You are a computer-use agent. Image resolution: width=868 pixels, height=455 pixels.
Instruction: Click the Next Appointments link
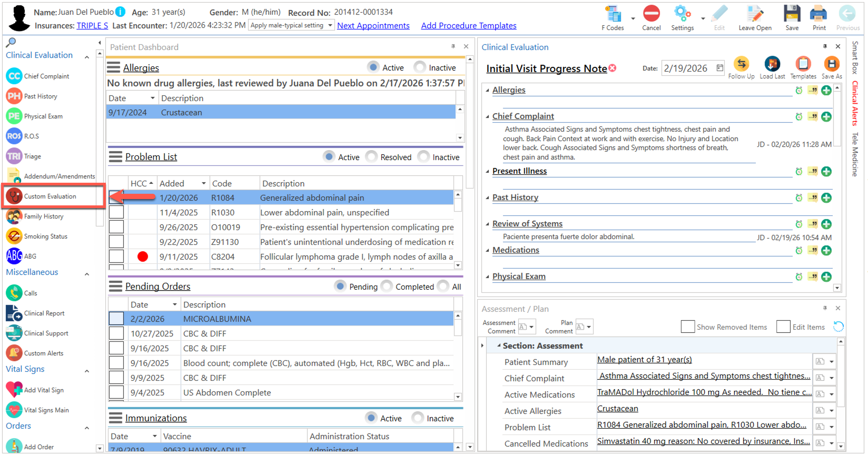pos(373,26)
